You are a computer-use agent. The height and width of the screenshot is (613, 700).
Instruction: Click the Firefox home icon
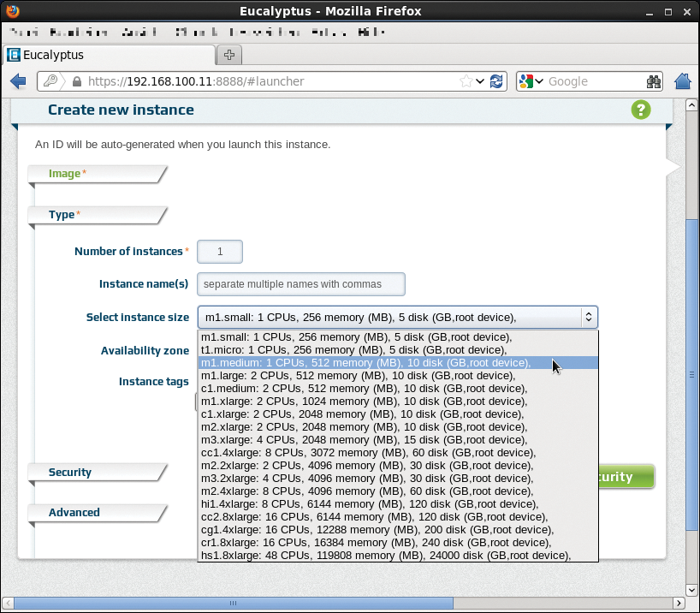tap(683, 81)
